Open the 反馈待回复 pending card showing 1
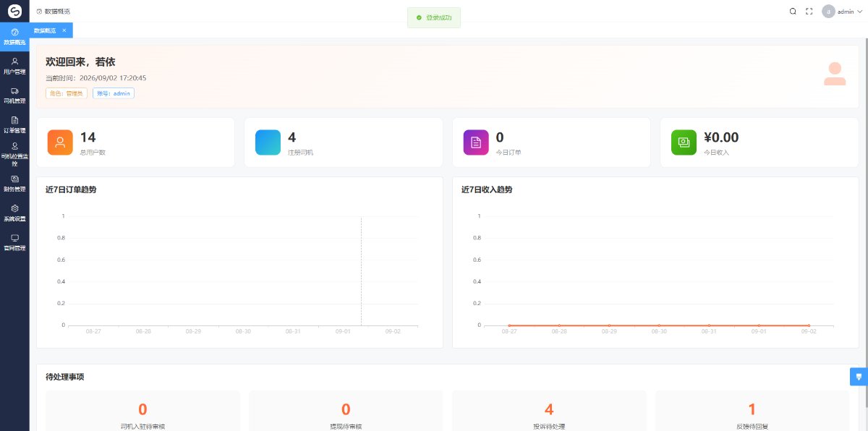Screen dimensions: 868x431 [x=752, y=411]
